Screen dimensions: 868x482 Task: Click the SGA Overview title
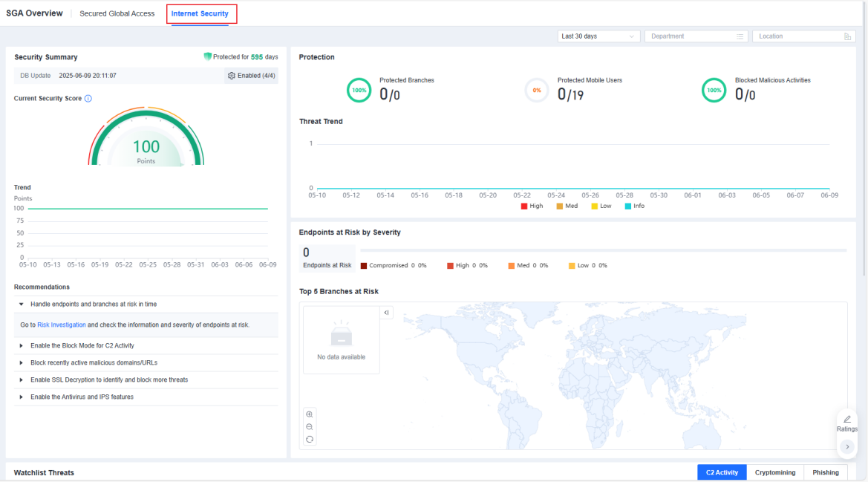point(34,13)
